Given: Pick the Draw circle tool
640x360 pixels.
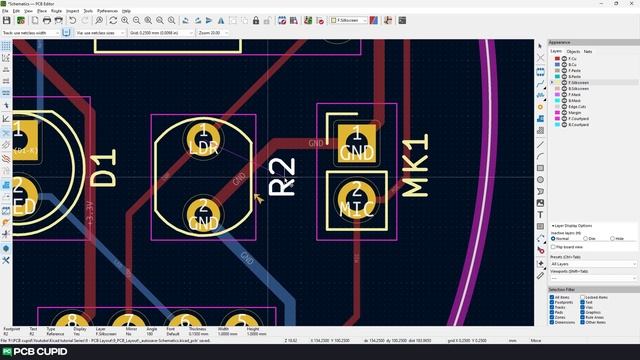Looking at the screenshot, I should click(x=540, y=180).
